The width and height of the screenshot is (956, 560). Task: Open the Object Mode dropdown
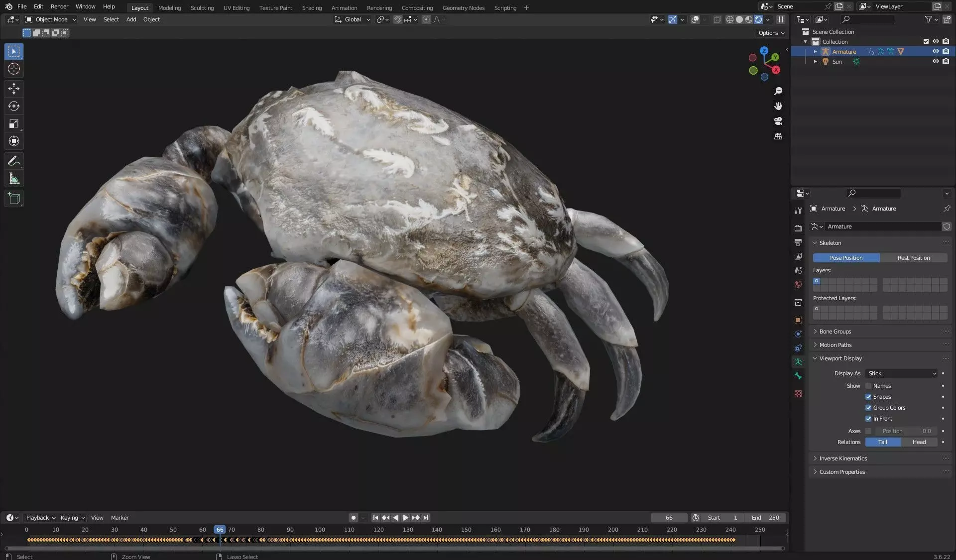51,19
